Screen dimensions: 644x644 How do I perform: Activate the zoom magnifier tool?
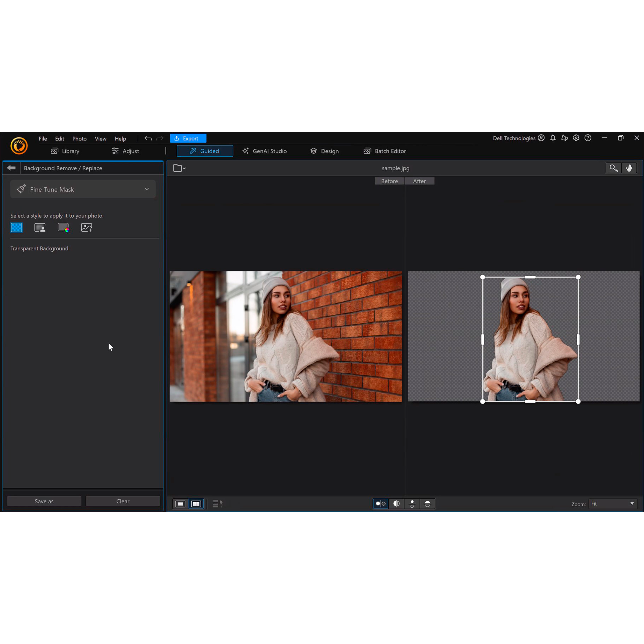tap(613, 168)
